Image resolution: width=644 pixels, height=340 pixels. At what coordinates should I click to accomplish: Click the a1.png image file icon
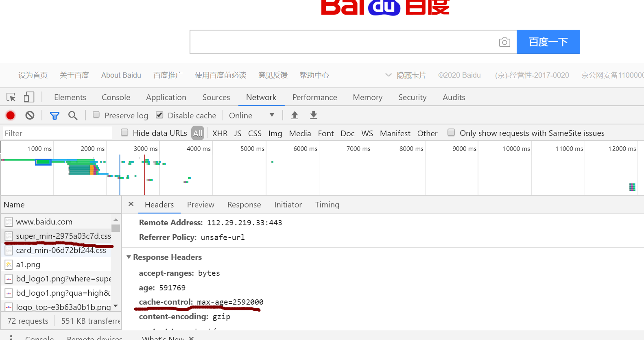pos(9,265)
